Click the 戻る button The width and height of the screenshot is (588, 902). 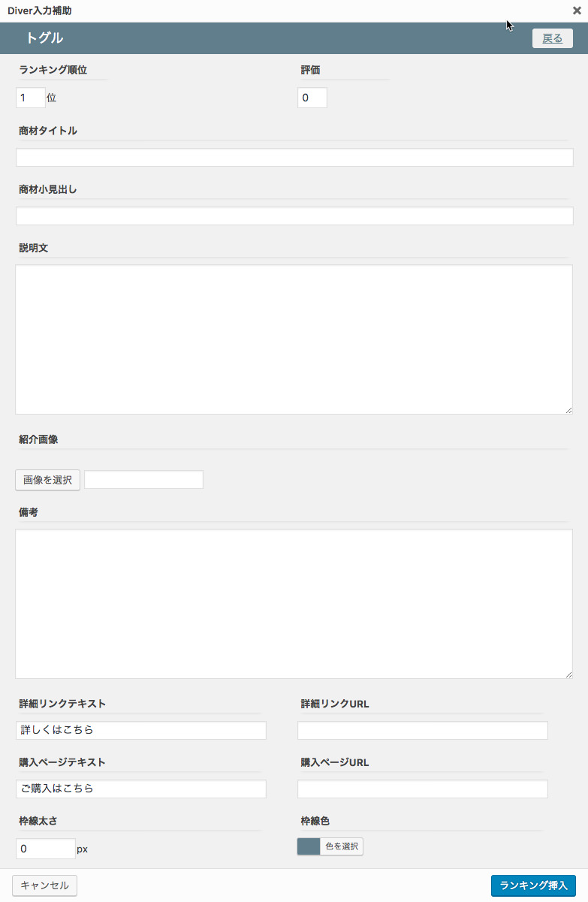tap(552, 38)
